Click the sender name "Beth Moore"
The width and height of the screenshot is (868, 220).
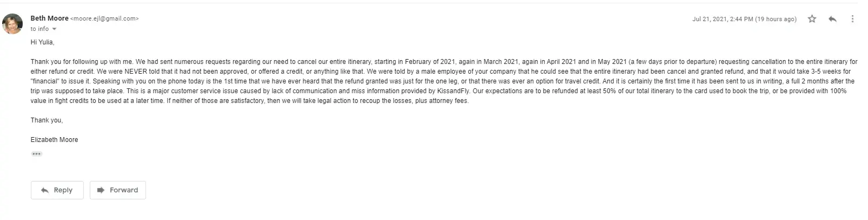(x=49, y=18)
